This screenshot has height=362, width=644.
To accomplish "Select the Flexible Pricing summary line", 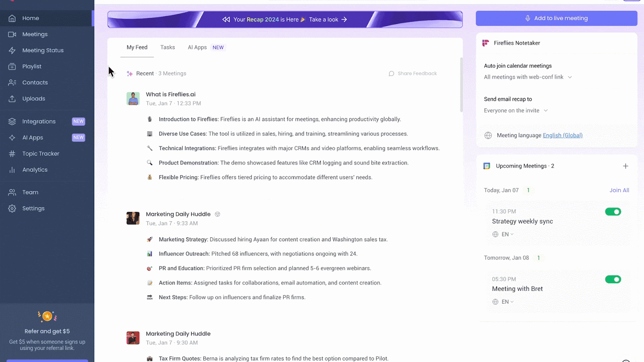I will 266,177.
